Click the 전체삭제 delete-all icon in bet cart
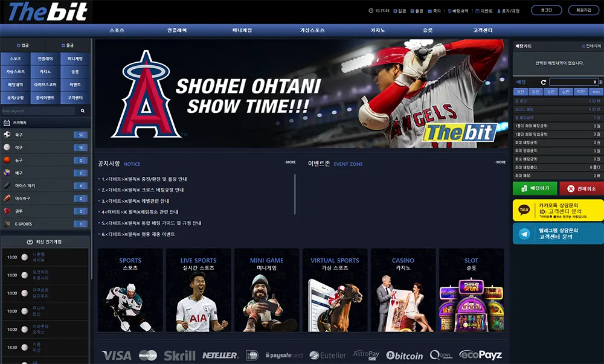 coord(583,46)
